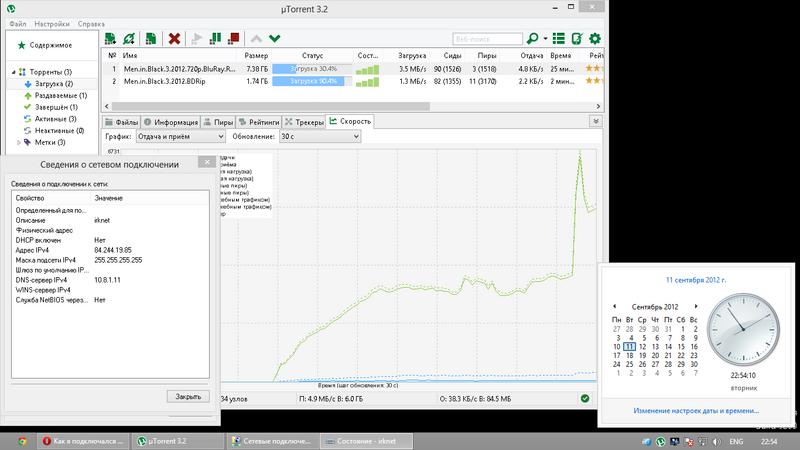This screenshot has width=800, height=450.
Task: Select Загрузка (2) category in the sidebar
Action: (54, 84)
